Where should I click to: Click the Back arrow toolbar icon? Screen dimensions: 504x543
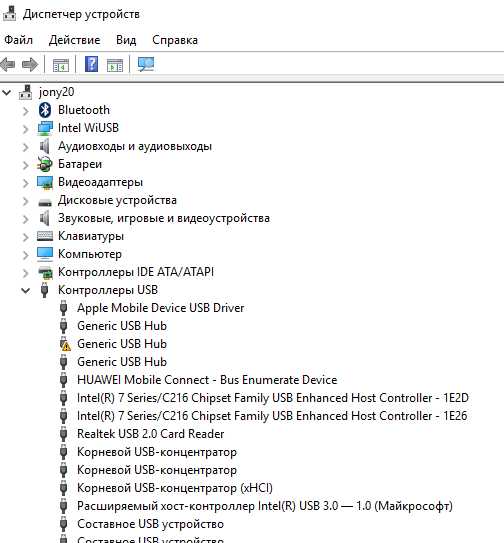8,64
